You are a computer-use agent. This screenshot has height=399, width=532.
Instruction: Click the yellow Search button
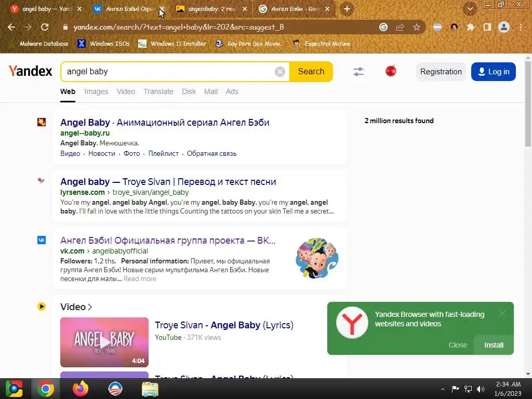point(311,72)
